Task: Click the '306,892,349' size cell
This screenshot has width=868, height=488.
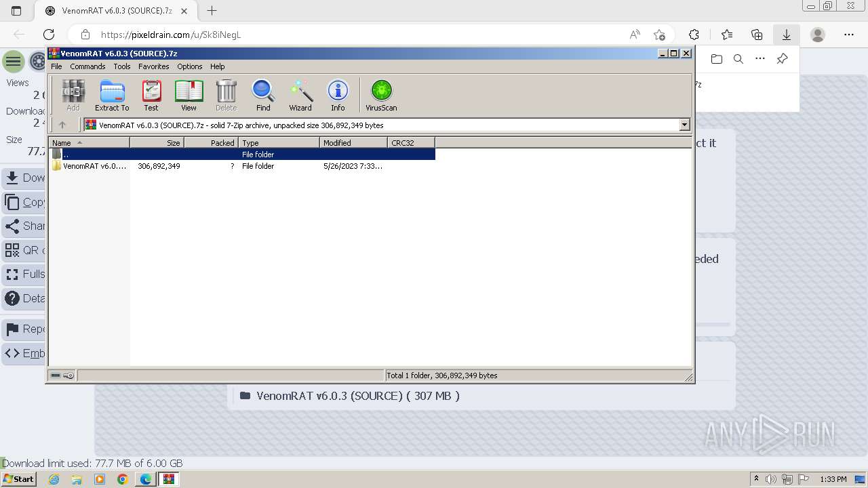Action: click(159, 166)
